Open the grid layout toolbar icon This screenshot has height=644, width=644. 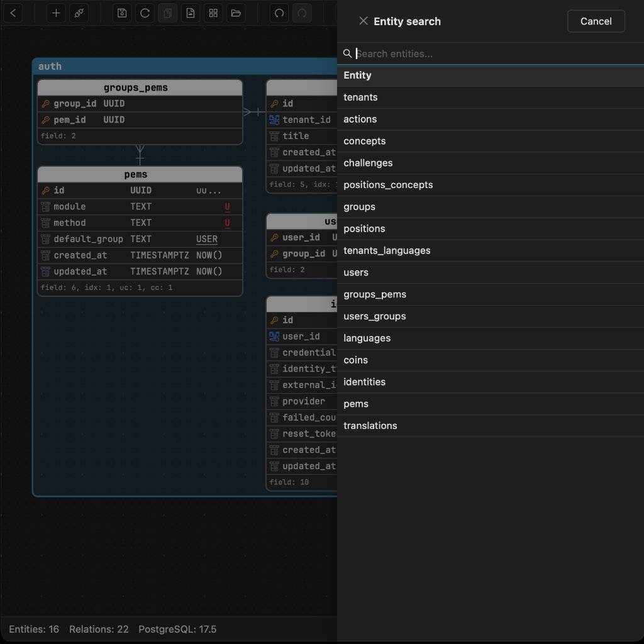[x=213, y=13]
